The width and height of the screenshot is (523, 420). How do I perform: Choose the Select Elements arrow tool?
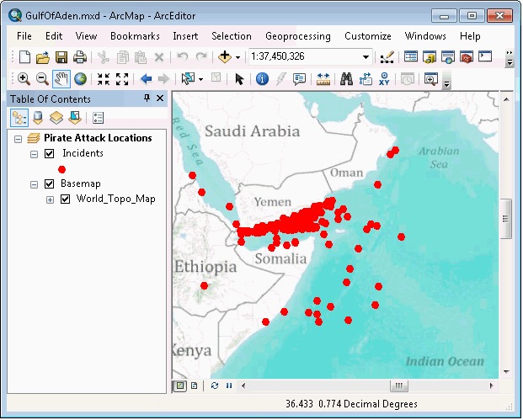pos(239,79)
